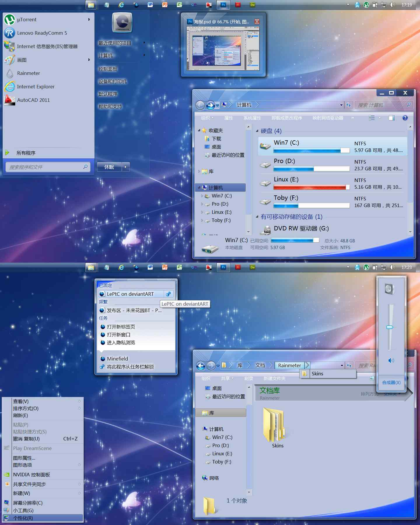Open Help in the 计算机 window toolbar

tap(405, 118)
